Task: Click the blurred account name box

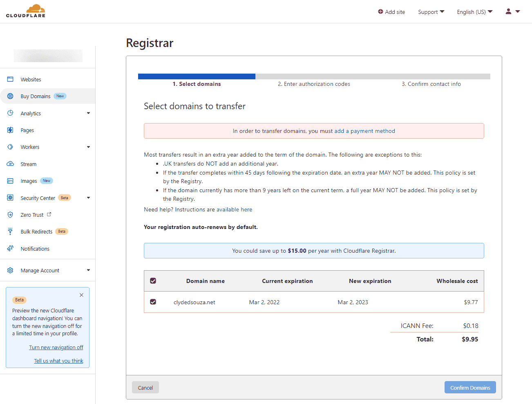Action: [x=48, y=56]
